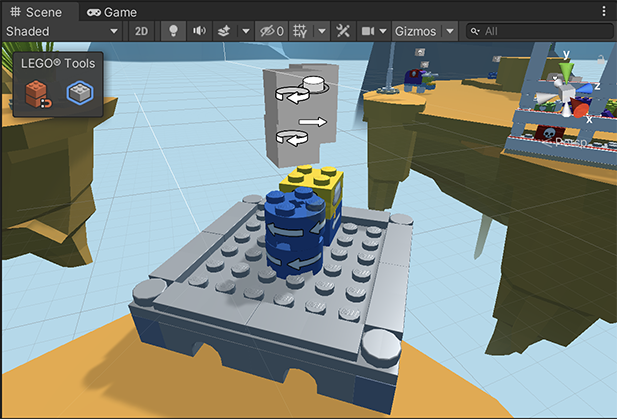Viewport: 617px width, 419px height.
Task: Select the gray brick LEGO tool
Action: pos(78,94)
